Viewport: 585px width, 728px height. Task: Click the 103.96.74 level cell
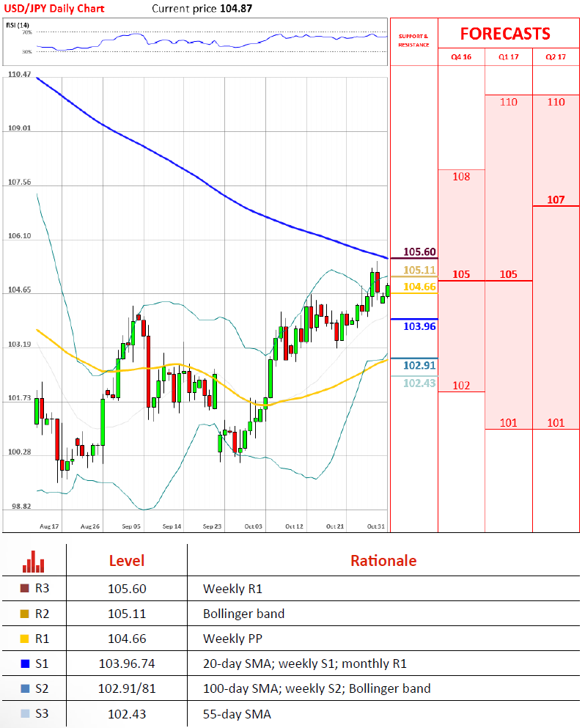pos(127,664)
